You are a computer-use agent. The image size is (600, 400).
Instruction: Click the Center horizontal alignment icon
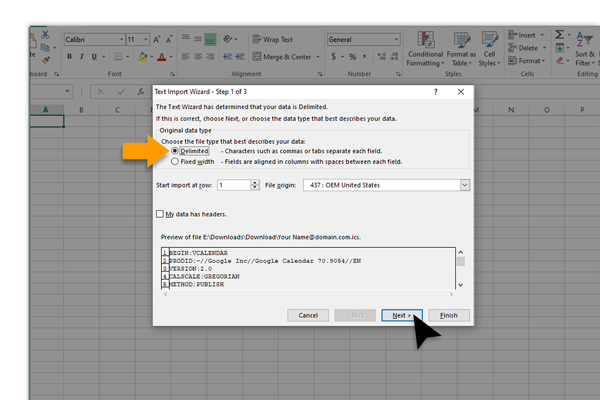tap(198, 57)
